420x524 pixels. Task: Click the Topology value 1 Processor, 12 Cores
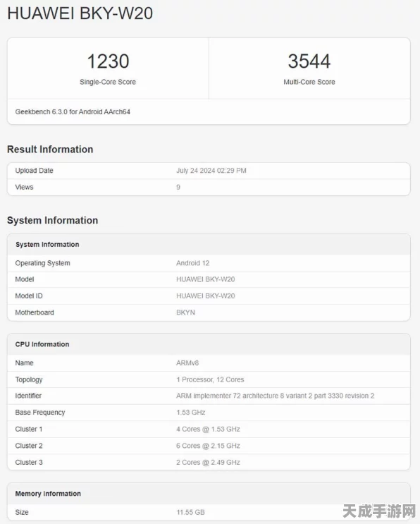click(x=210, y=379)
